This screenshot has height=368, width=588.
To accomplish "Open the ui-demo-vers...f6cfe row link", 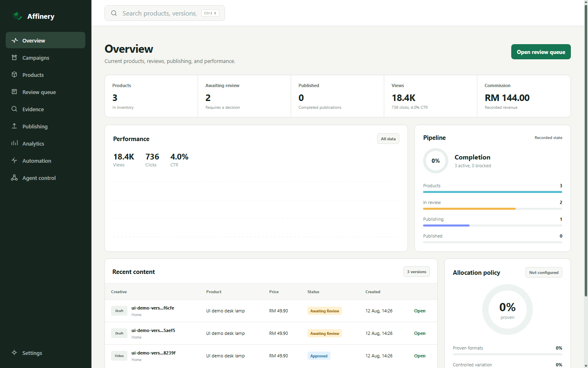I will click(x=420, y=311).
